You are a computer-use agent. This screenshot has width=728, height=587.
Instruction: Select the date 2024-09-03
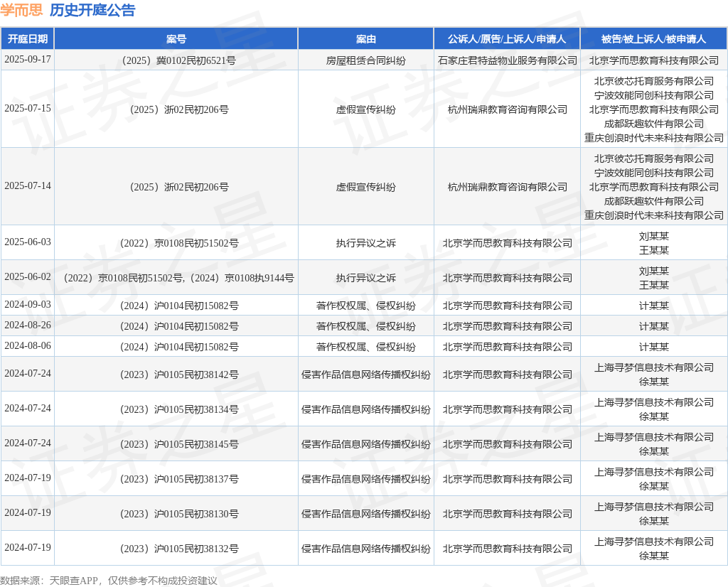[28, 304]
